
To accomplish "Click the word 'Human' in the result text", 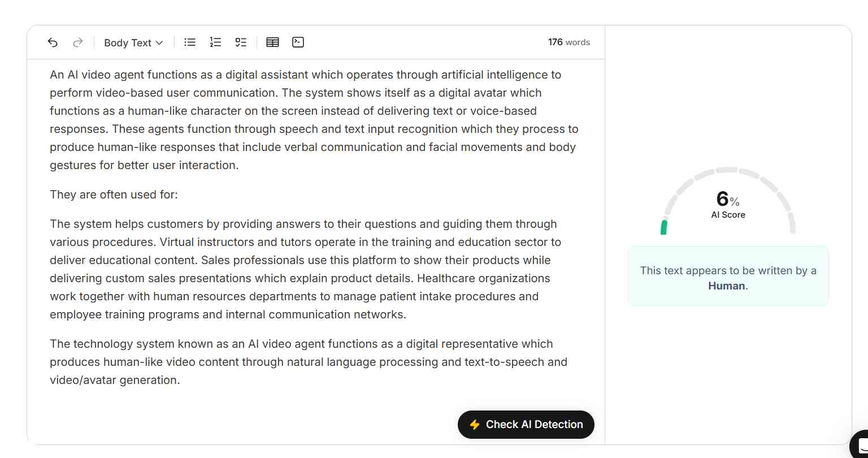I will coord(725,286).
